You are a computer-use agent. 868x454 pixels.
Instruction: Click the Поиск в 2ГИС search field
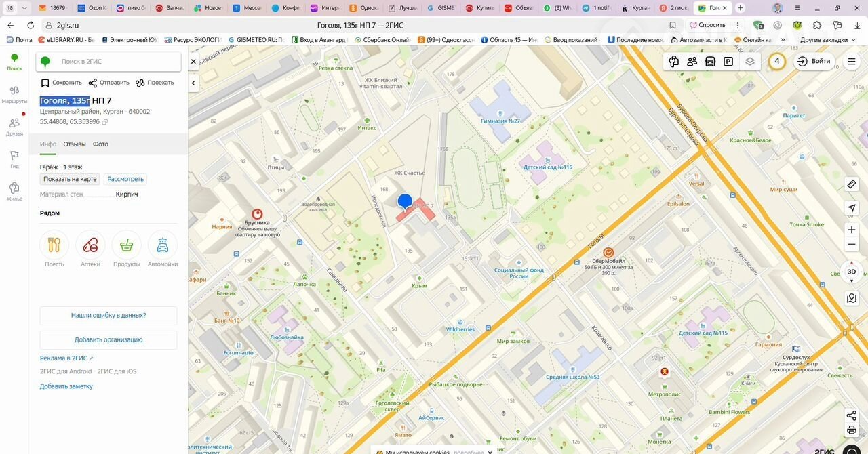coord(115,62)
